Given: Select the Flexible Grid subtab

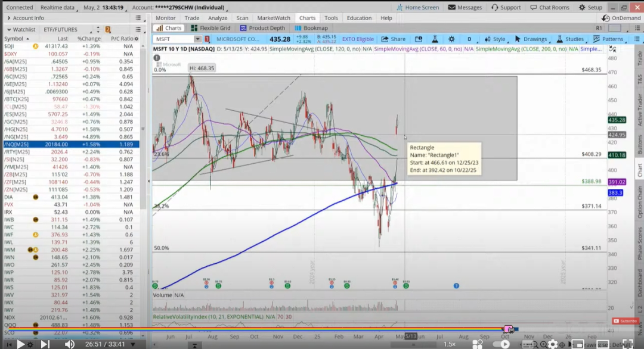Looking at the screenshot, I should 210,28.
